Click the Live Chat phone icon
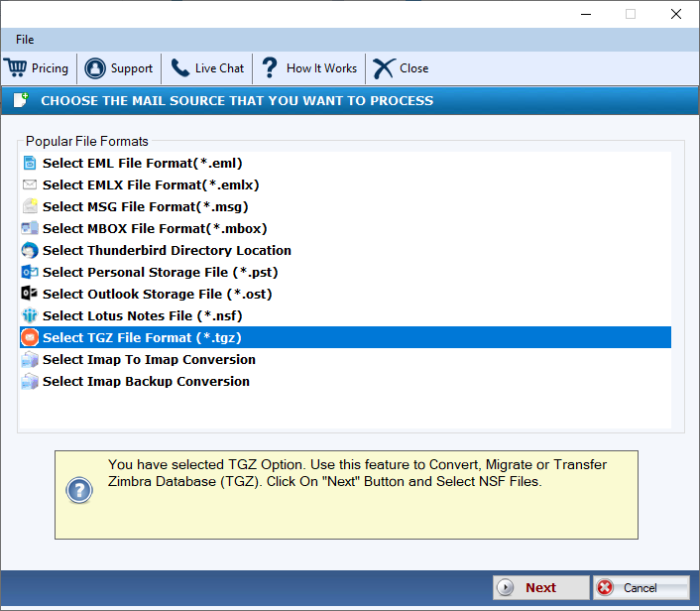700x611 pixels. 180,68
